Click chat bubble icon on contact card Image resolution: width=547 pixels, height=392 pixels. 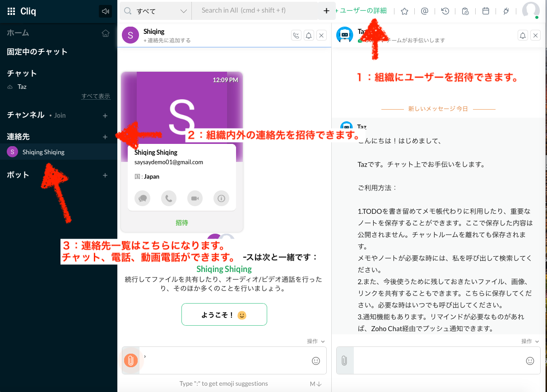[143, 198]
